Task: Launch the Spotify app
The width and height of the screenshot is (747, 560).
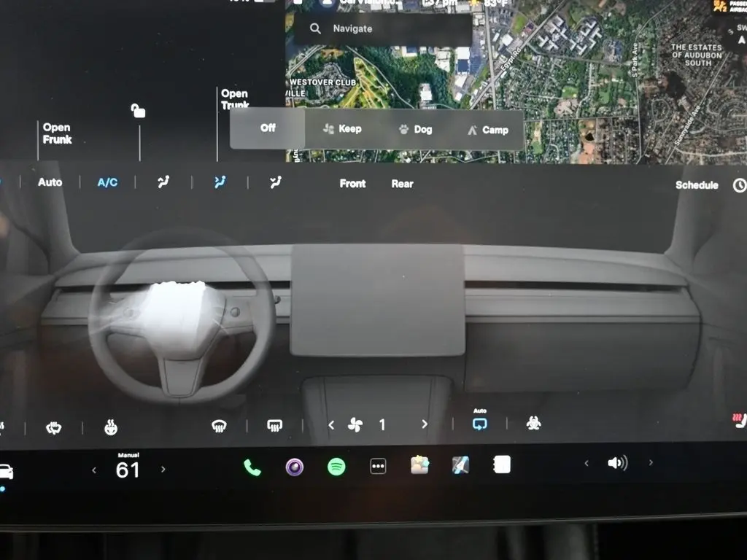Action: 336,467
